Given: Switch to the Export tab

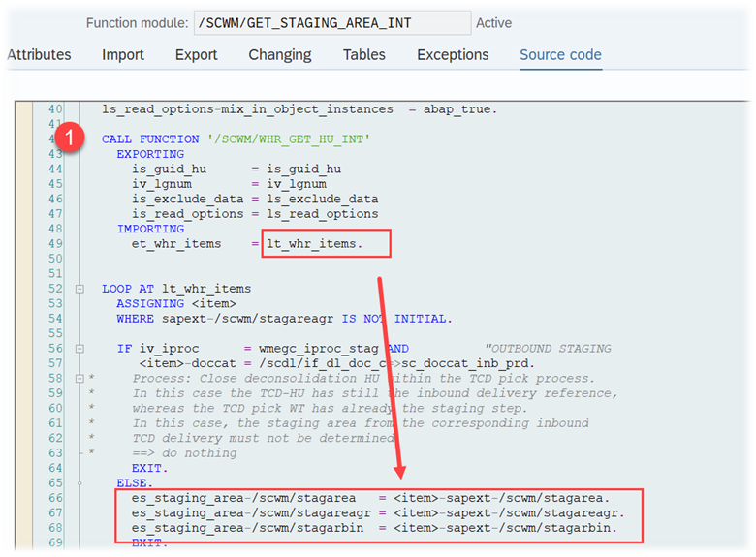Looking at the screenshot, I should [196, 55].
